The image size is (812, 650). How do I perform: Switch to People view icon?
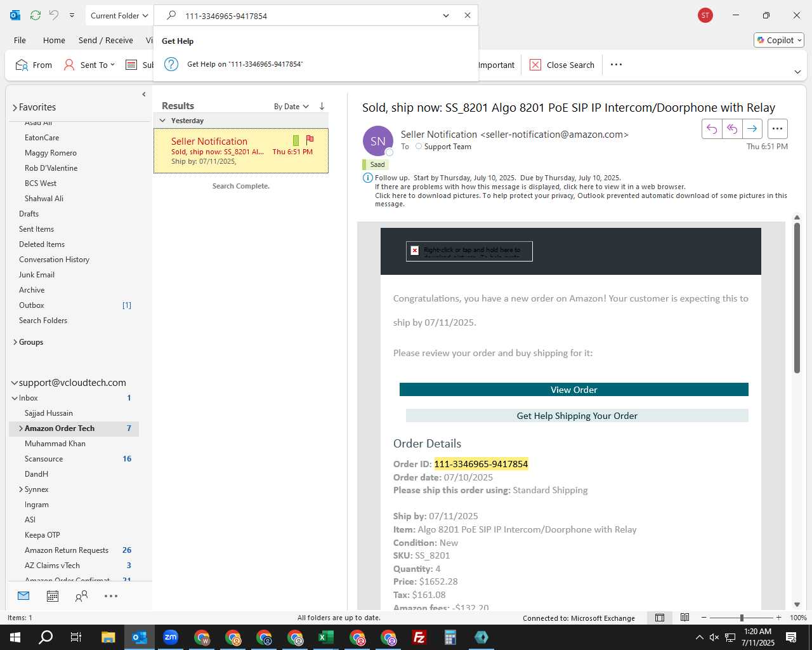point(81,596)
